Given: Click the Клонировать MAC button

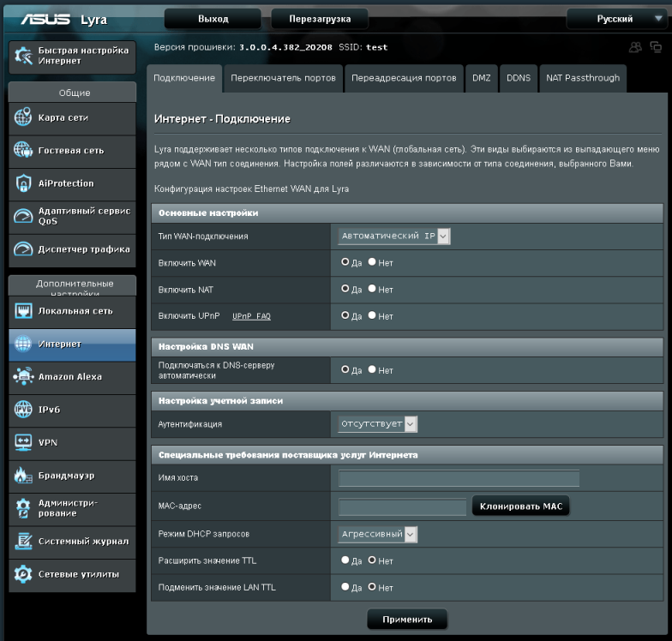Looking at the screenshot, I should tap(521, 506).
